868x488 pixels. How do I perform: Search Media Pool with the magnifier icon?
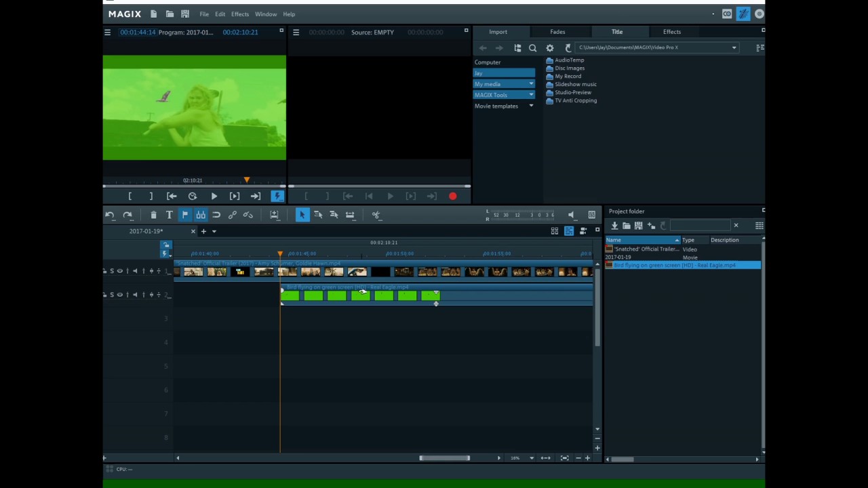[x=533, y=48]
